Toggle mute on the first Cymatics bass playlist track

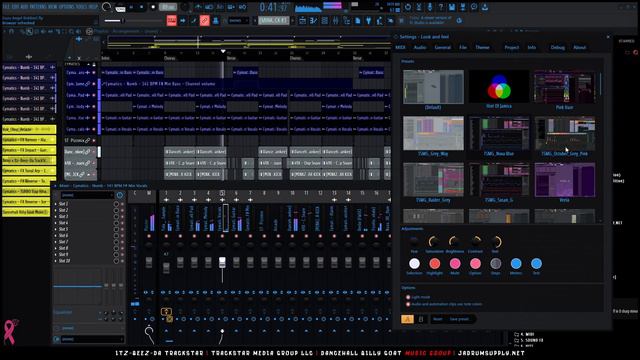tap(94, 73)
